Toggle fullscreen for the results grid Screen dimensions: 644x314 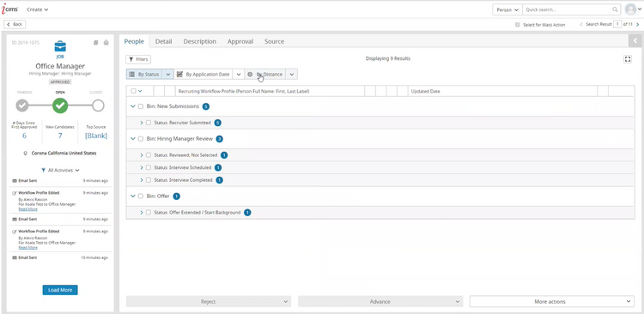[x=627, y=59]
